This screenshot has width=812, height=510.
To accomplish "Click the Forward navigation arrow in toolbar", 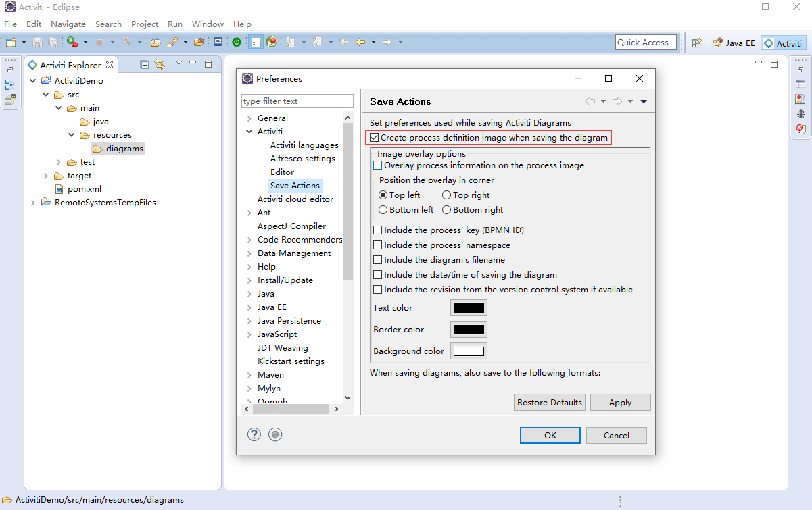I will click(387, 42).
